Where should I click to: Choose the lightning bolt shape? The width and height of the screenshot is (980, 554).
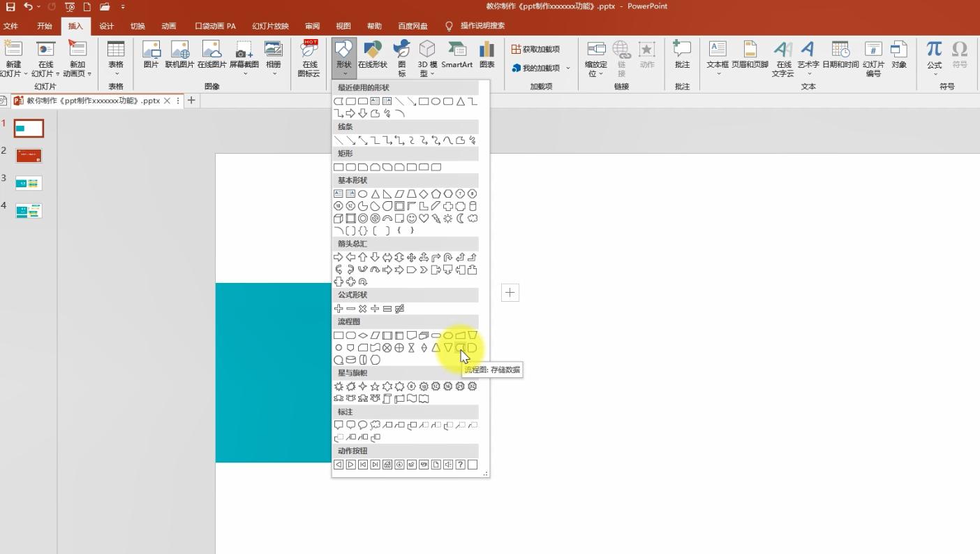tap(436, 219)
